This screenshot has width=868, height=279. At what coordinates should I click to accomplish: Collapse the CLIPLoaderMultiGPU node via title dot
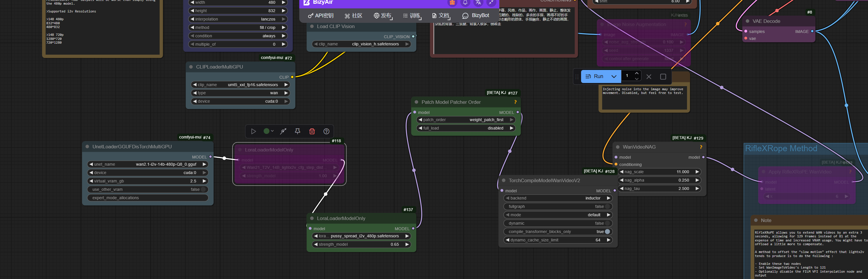click(x=191, y=67)
